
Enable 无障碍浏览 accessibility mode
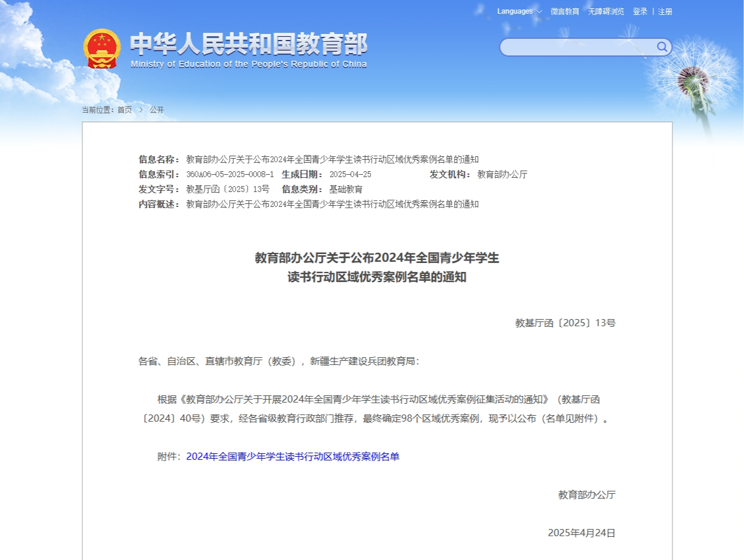(x=606, y=11)
